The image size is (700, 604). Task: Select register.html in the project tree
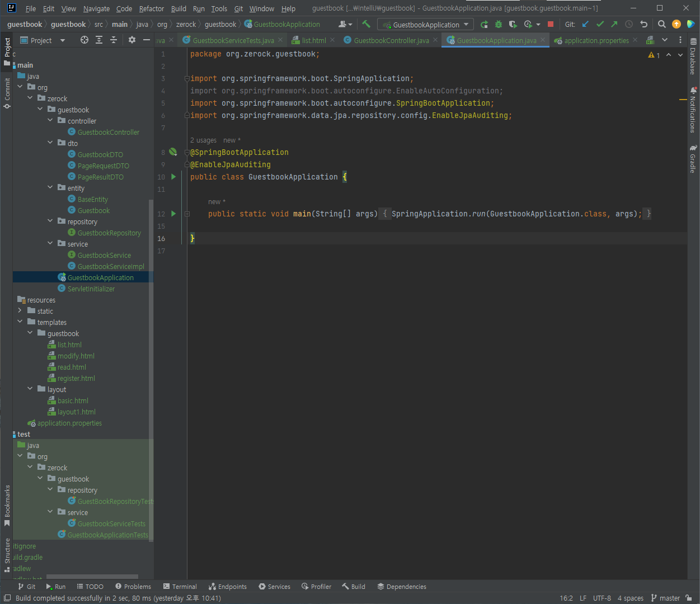[x=76, y=378]
